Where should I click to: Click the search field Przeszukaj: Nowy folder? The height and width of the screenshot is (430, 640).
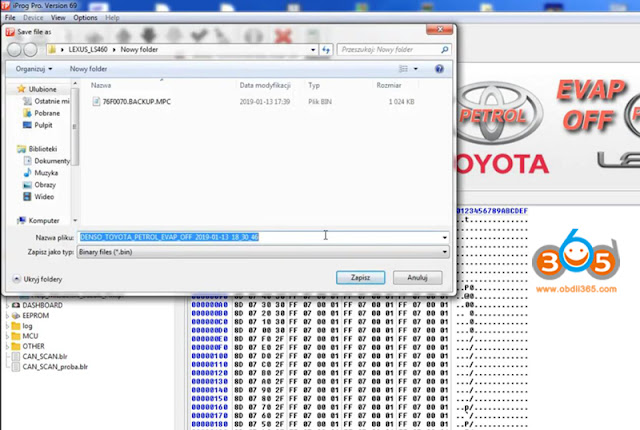[x=389, y=50]
